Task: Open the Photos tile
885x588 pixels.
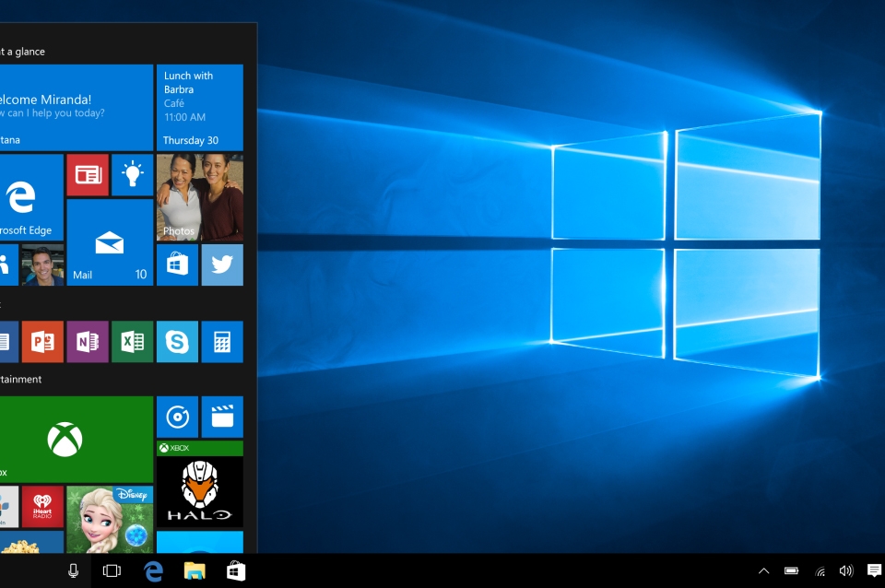Action: point(200,197)
